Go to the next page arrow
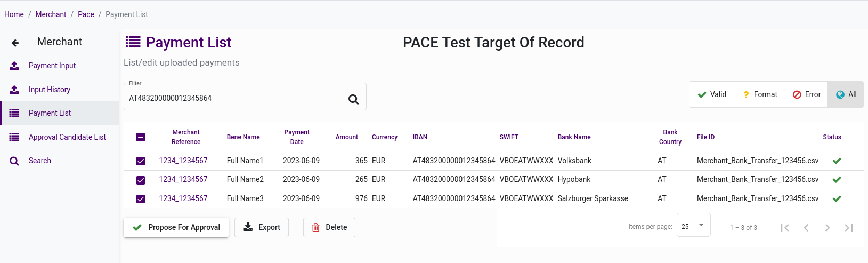This screenshot has width=868, height=263. coord(828,228)
